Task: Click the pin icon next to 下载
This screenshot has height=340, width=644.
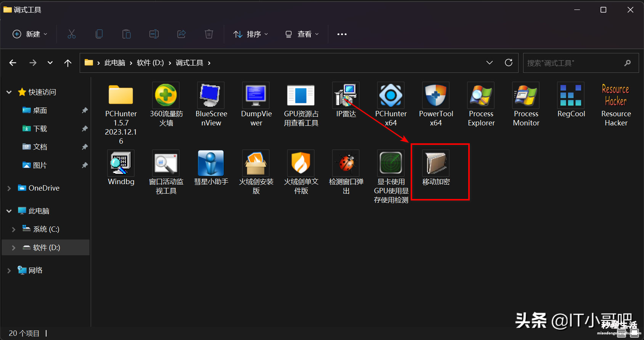Action: pos(85,129)
